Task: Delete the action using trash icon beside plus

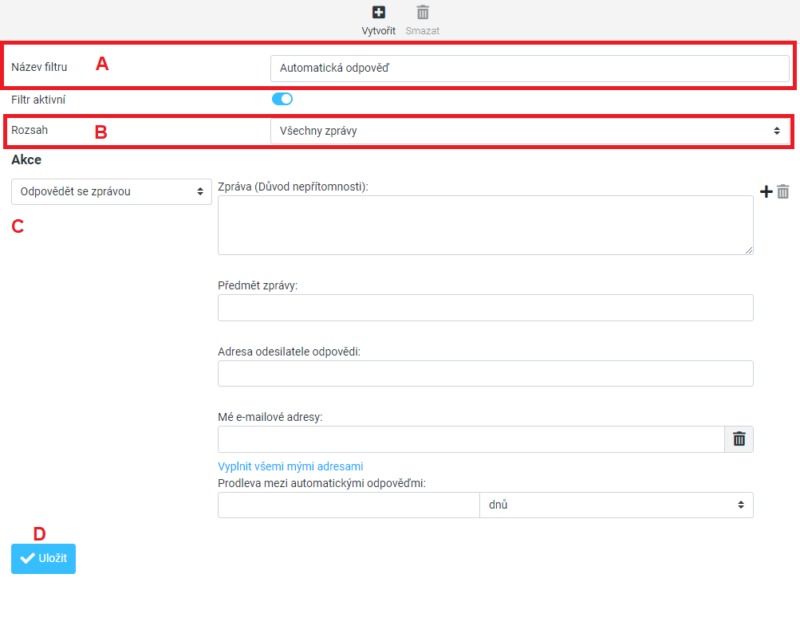Action: (x=783, y=191)
